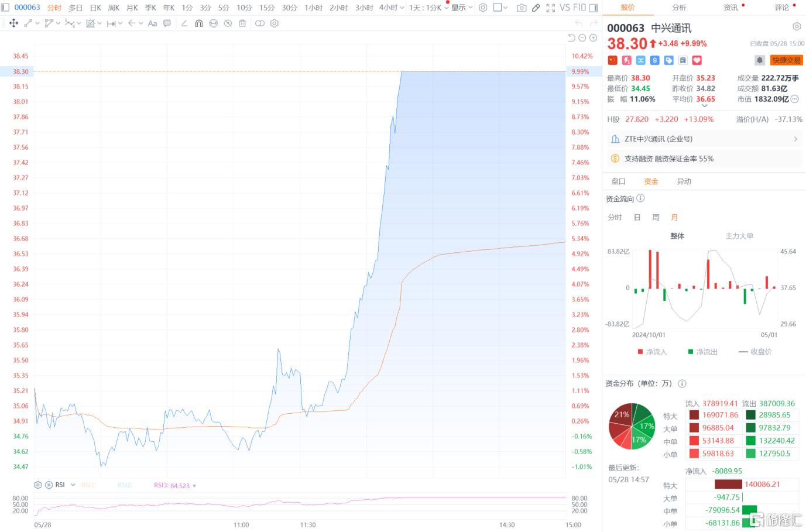Select the wave pattern drawing tool

click(69, 23)
